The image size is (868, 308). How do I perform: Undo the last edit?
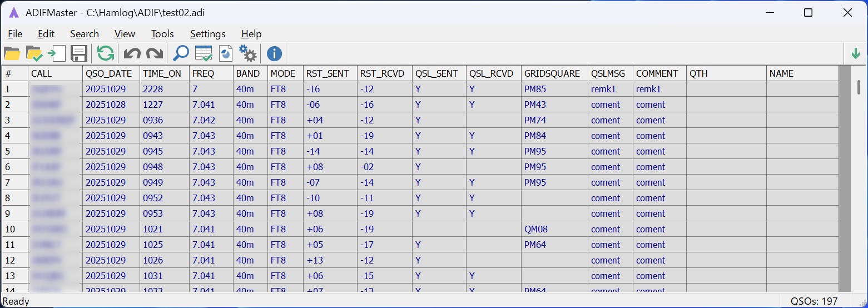click(132, 54)
